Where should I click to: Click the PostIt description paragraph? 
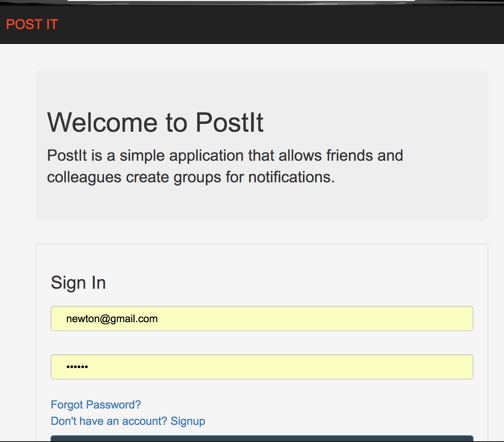225,166
